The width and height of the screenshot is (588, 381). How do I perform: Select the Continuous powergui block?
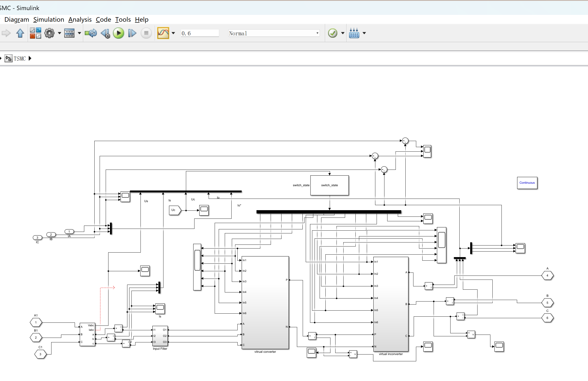(x=527, y=183)
